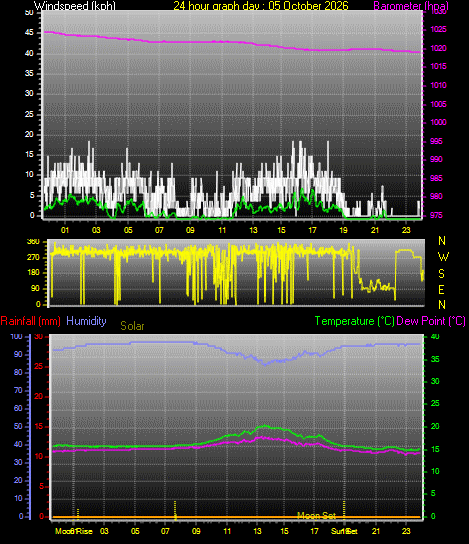
Task: Click the W compass letter
Action: pos(443,257)
